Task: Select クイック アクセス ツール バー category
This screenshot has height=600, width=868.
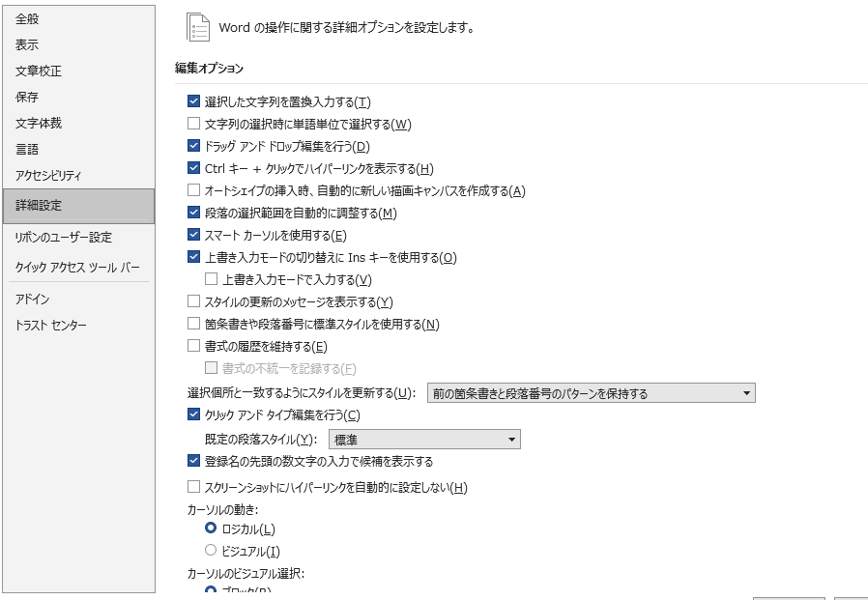Action: [x=77, y=268]
